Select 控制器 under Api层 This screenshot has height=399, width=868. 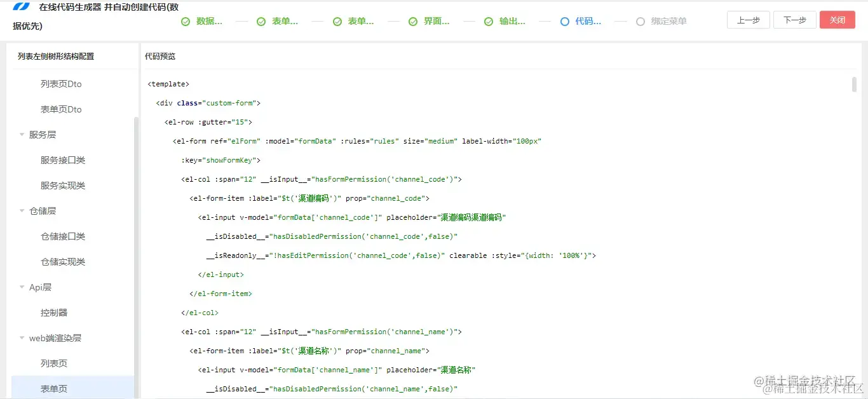click(53, 312)
